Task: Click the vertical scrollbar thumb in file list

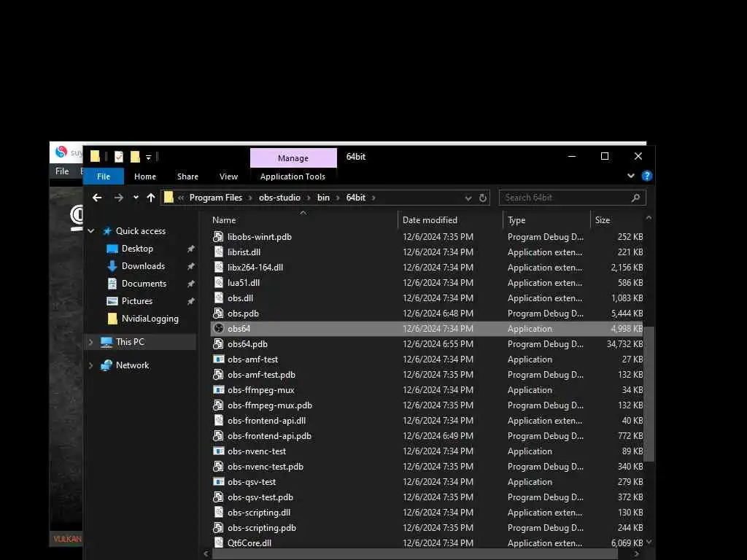Action: click(x=649, y=394)
